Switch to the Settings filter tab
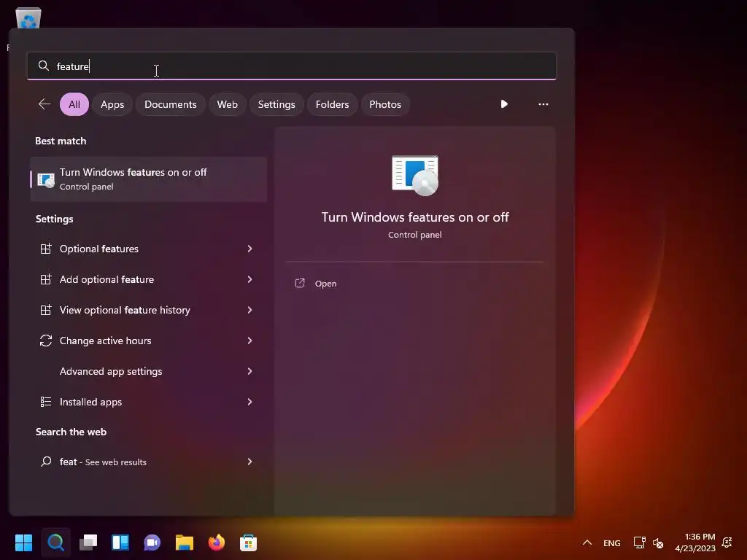 [276, 104]
